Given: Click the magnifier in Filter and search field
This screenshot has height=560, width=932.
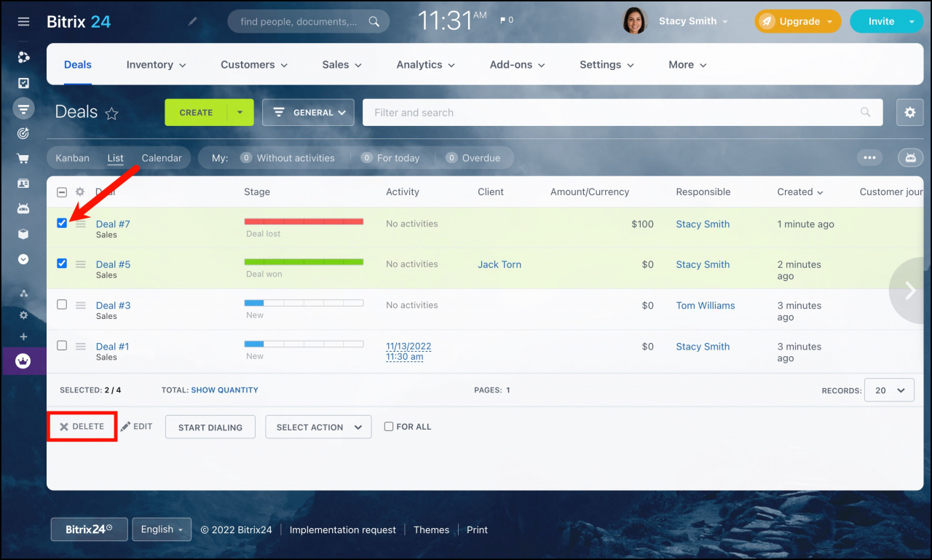Looking at the screenshot, I should tap(866, 112).
